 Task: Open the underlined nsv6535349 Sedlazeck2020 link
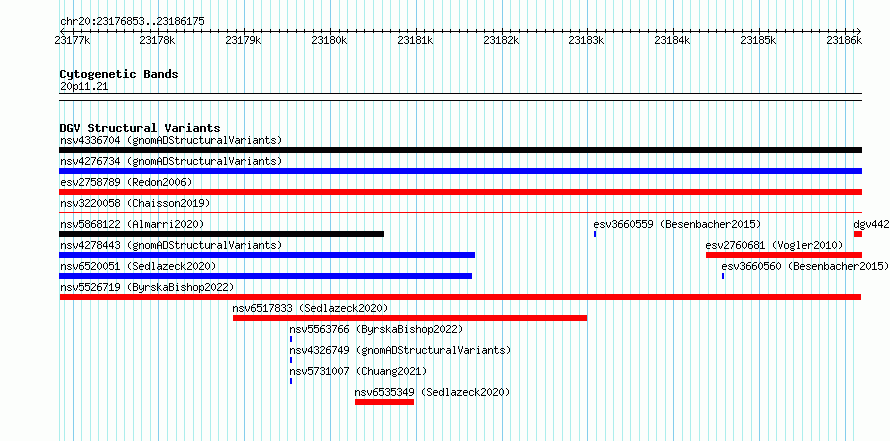[x=433, y=392]
